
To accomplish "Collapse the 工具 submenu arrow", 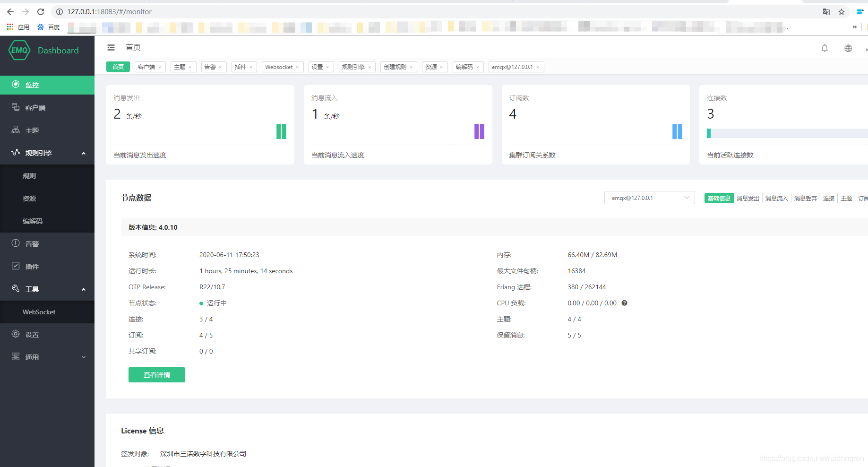I will point(84,289).
